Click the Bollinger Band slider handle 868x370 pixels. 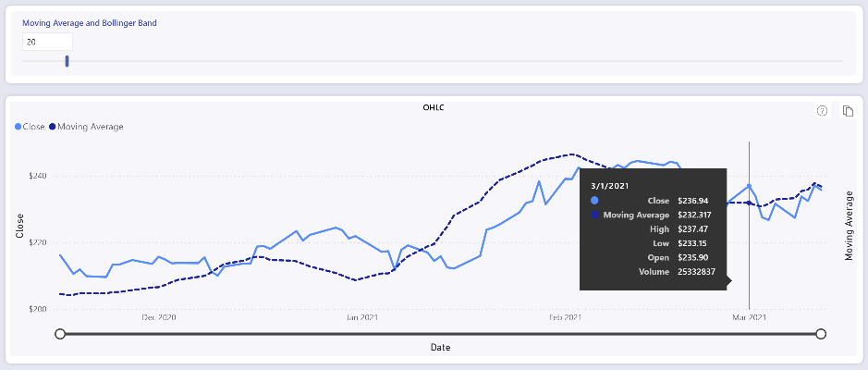(x=67, y=61)
